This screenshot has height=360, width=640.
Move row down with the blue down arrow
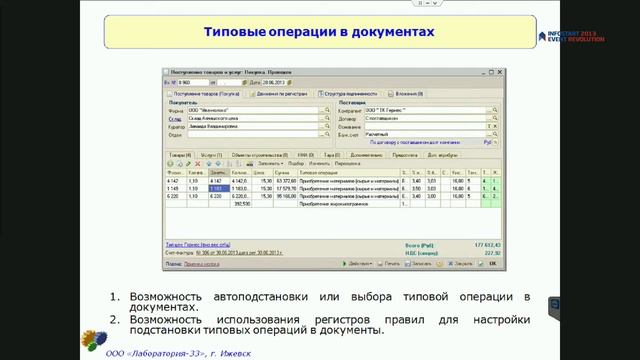(218, 164)
